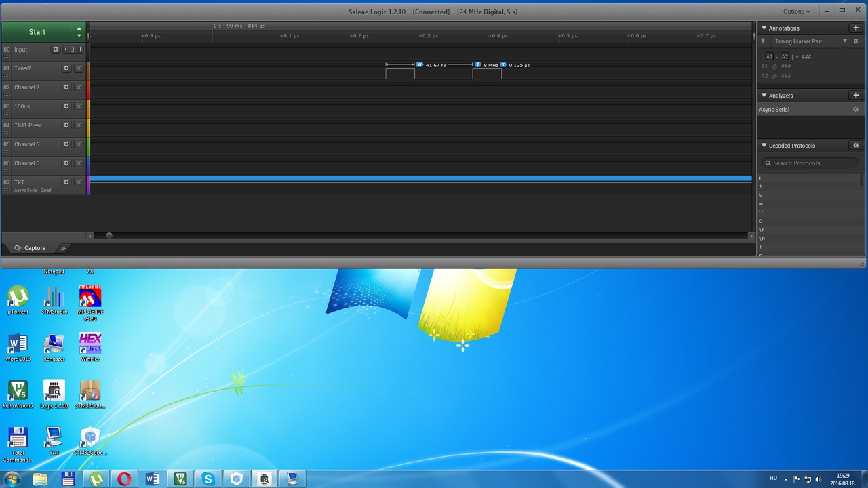Viewport: 868px width, 488px height.
Task: Open settings gear for 100us channel
Action: coord(66,106)
